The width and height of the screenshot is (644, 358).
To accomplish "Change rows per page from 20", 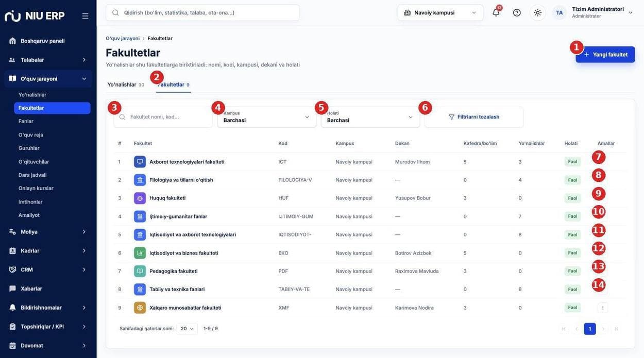I will coord(187,329).
